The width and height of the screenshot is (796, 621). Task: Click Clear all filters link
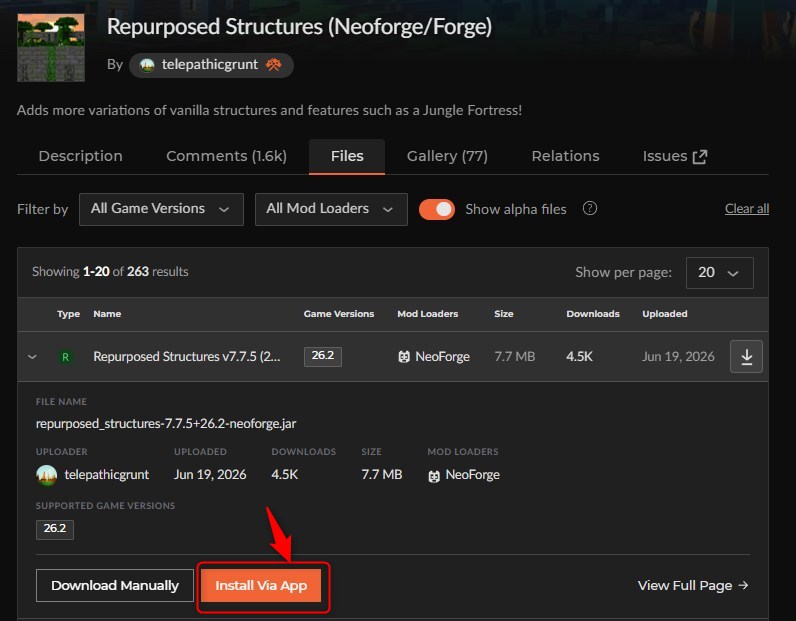747,209
